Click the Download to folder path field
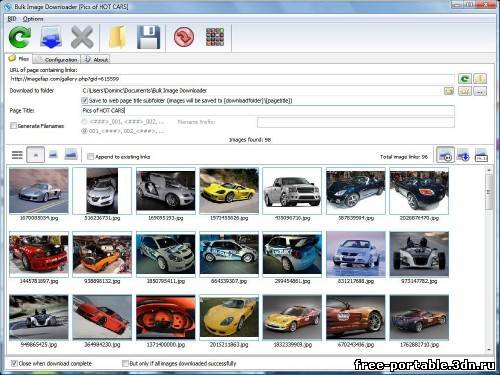500x375 pixels. pos(262,90)
